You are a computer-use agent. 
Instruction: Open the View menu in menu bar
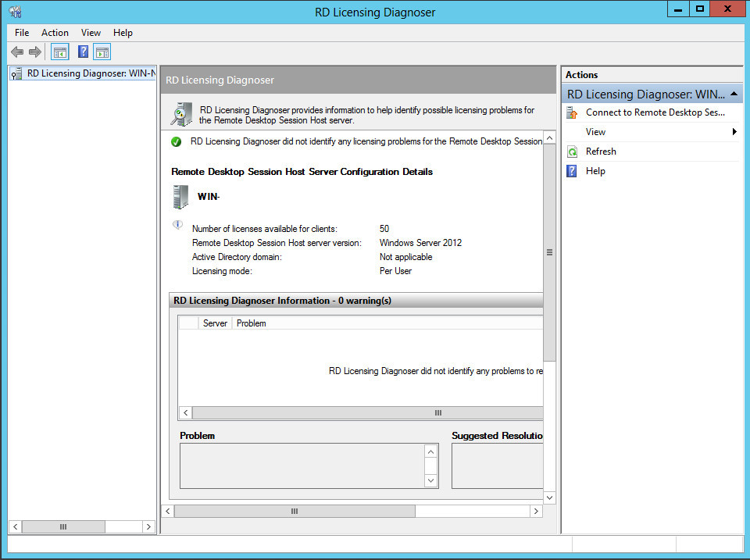click(91, 33)
